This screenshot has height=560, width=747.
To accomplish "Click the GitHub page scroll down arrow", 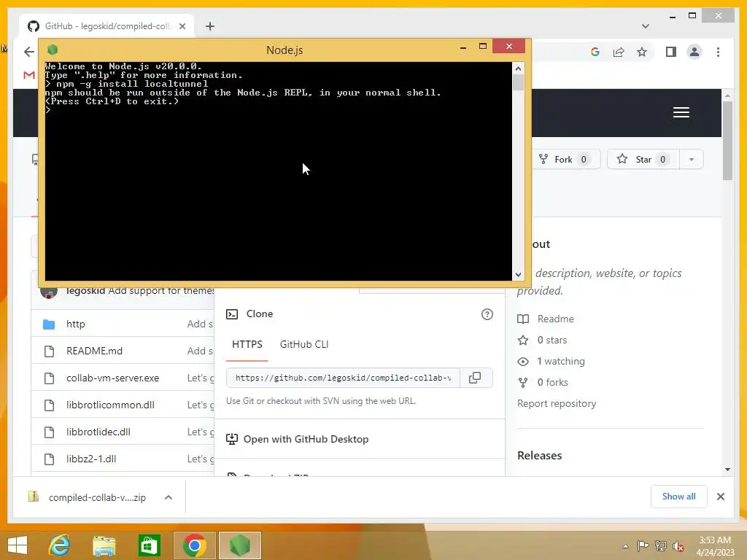I will pyautogui.click(x=727, y=470).
